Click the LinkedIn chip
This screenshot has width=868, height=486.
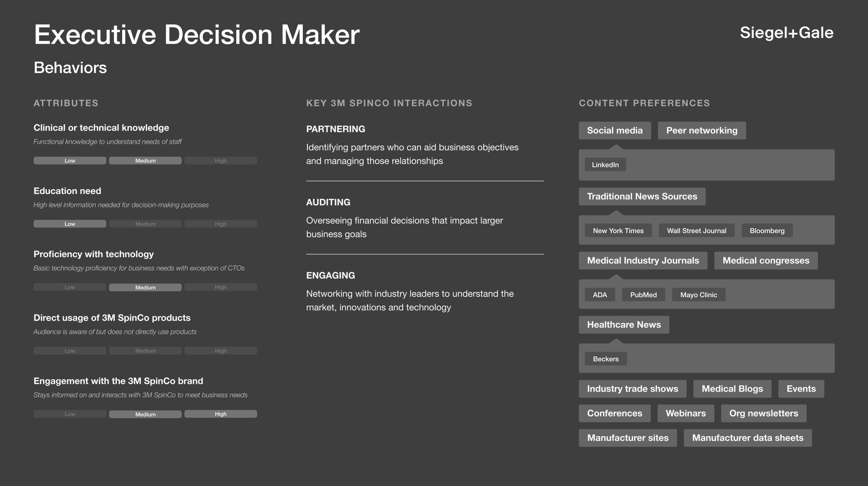click(605, 165)
